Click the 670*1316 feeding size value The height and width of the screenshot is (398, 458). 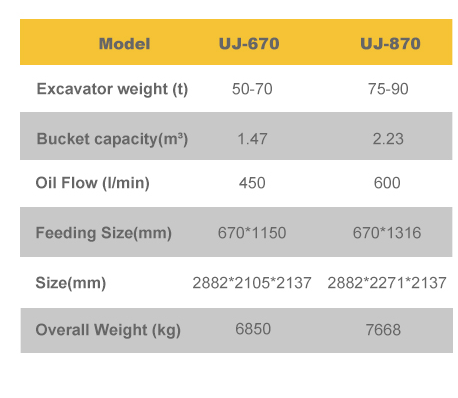(387, 233)
